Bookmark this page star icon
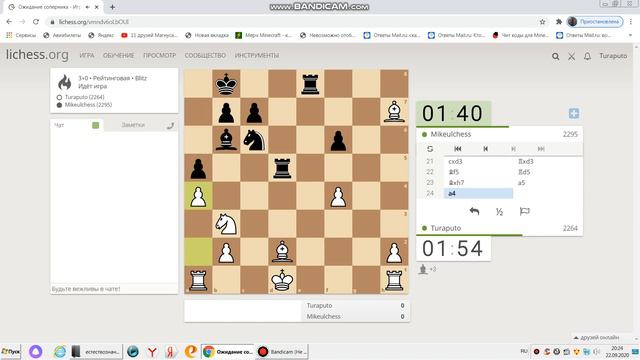 tap(542, 22)
